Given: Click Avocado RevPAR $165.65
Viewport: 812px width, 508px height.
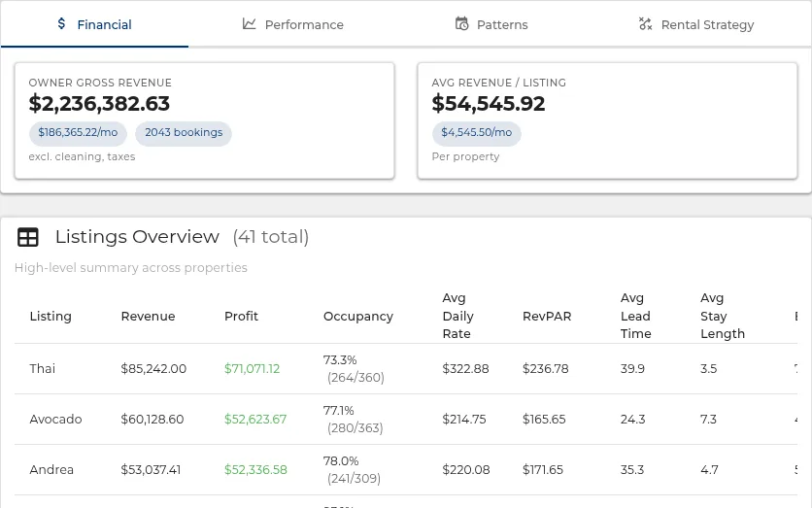Looking at the screenshot, I should (544, 420).
